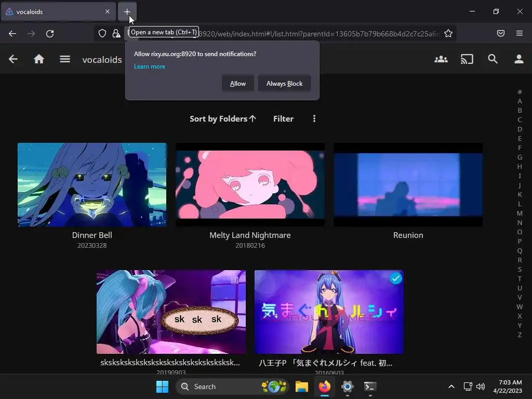Choose Always Block for notifications
The height and width of the screenshot is (399, 532).
coord(284,84)
